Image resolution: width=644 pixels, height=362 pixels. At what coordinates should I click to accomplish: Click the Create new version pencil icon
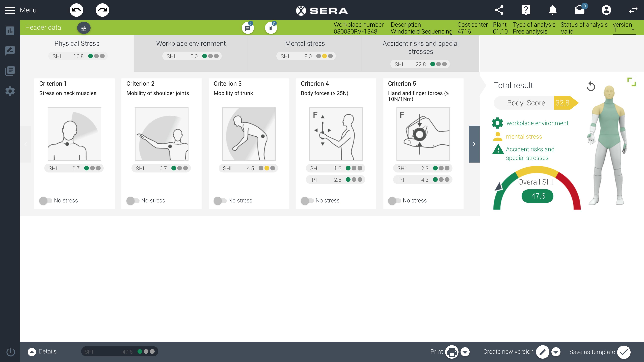543,352
